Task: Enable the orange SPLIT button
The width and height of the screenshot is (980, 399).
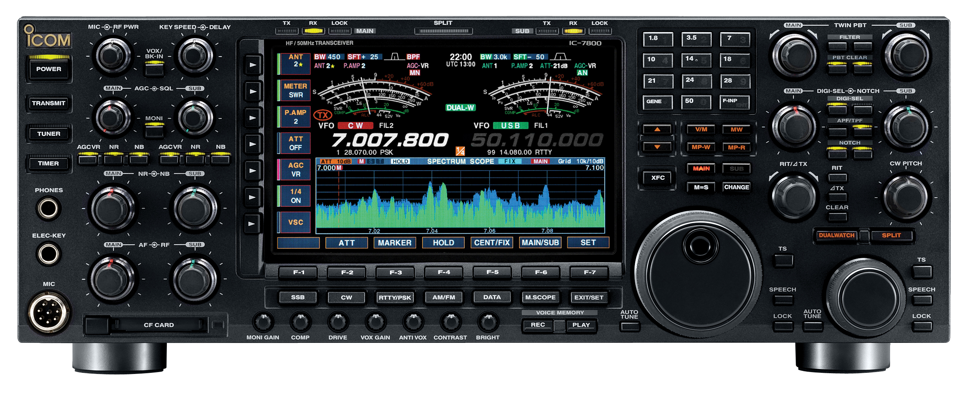Action: click(x=891, y=236)
